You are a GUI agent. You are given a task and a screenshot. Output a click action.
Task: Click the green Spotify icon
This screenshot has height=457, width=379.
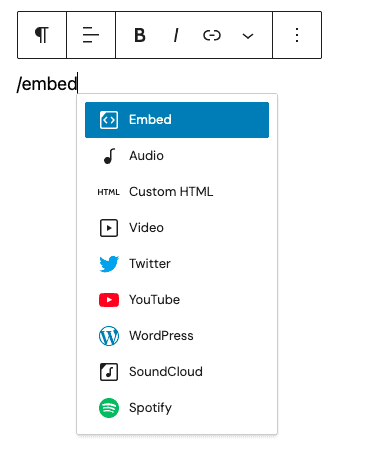pyautogui.click(x=109, y=408)
